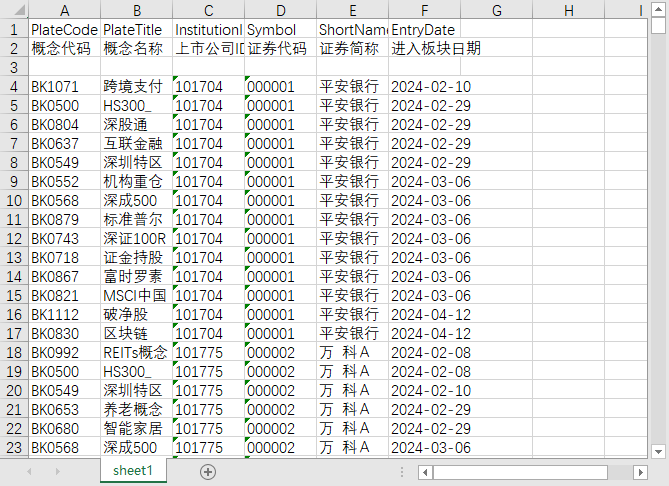Select date cell 2024-04-12 in row 16

[x=425, y=314]
